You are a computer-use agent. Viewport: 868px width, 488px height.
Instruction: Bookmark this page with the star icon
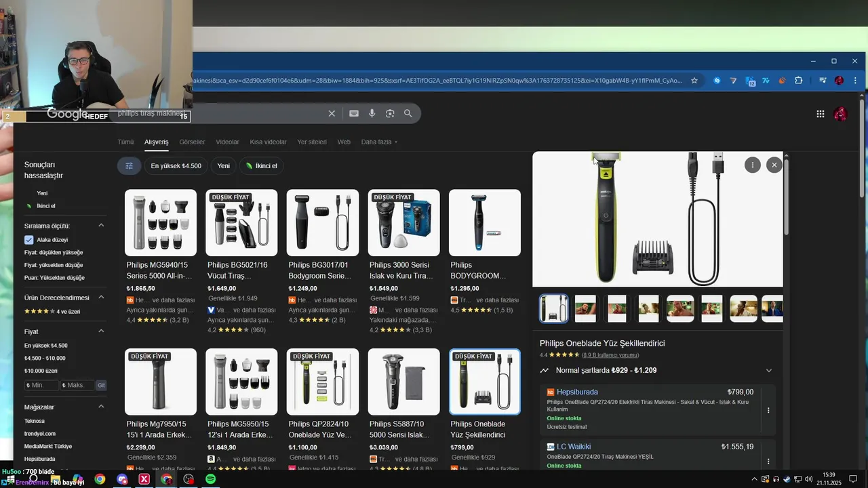(x=694, y=81)
